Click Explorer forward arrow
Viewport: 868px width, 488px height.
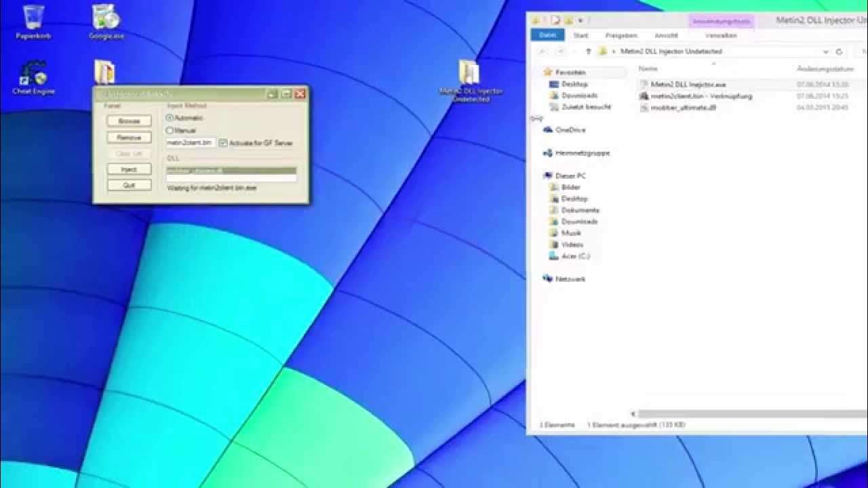click(561, 52)
